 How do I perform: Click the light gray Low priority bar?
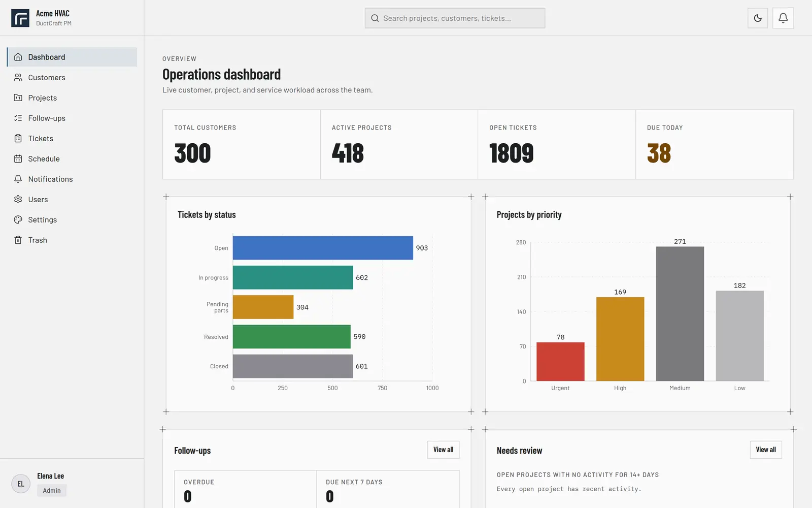(x=740, y=336)
